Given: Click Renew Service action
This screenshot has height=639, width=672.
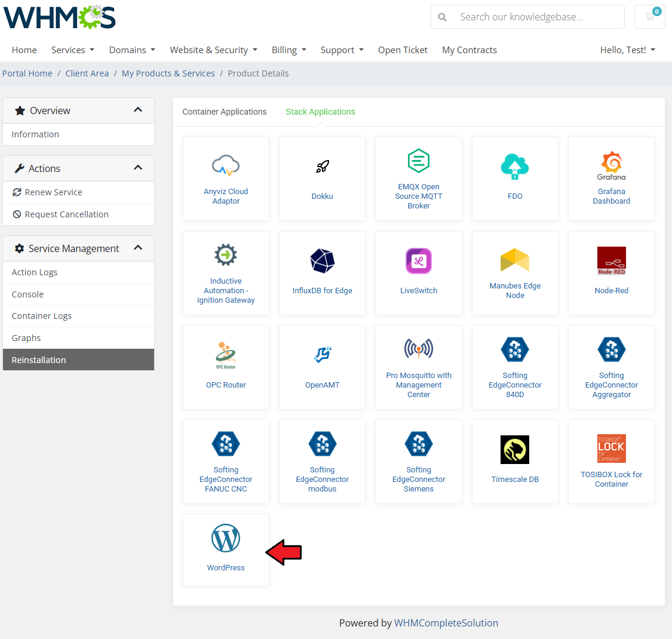Looking at the screenshot, I should click(x=78, y=192).
